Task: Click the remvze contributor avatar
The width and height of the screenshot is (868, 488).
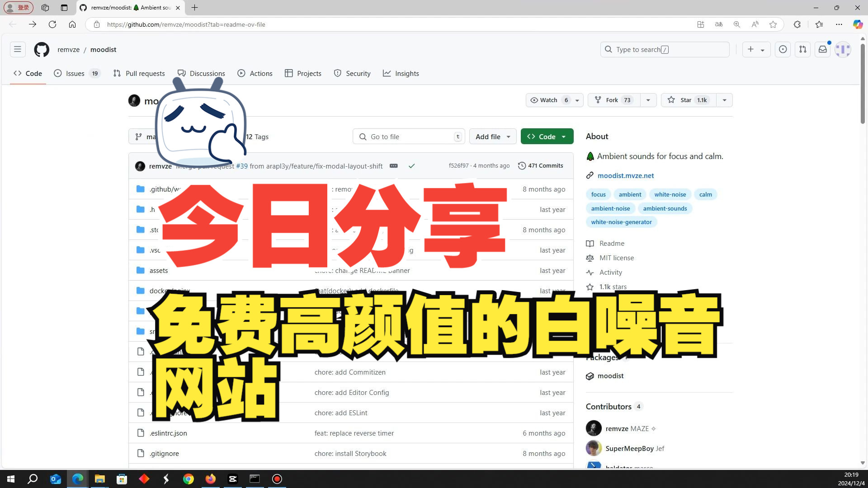Action: pyautogui.click(x=593, y=428)
